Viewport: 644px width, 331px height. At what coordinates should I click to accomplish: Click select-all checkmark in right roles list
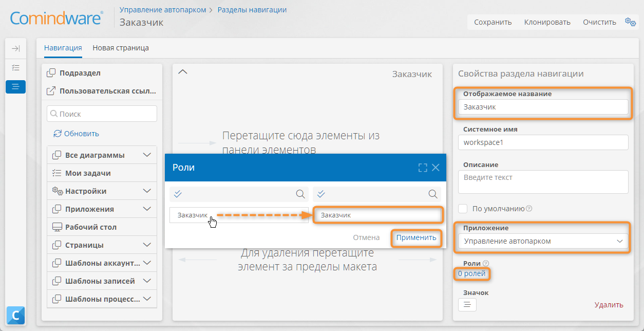(x=321, y=194)
